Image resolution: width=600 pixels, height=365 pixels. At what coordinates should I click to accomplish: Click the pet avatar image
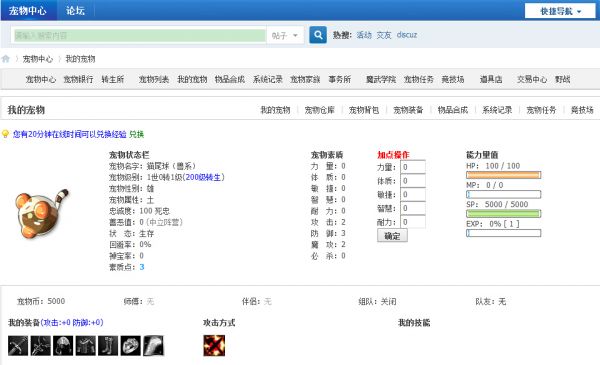pos(41,213)
